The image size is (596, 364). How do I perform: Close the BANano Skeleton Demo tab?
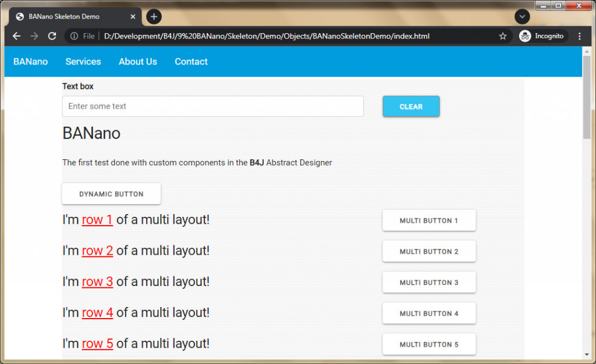click(133, 17)
